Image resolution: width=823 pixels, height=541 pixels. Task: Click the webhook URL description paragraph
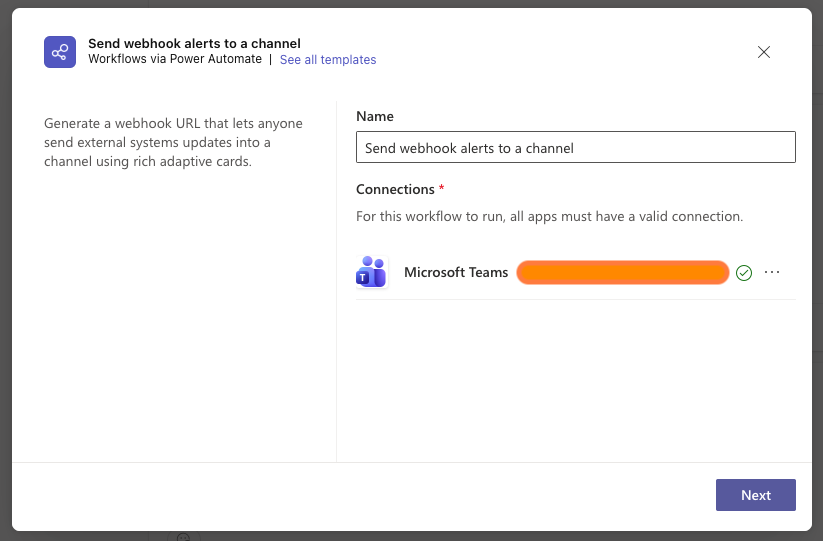coord(173,142)
